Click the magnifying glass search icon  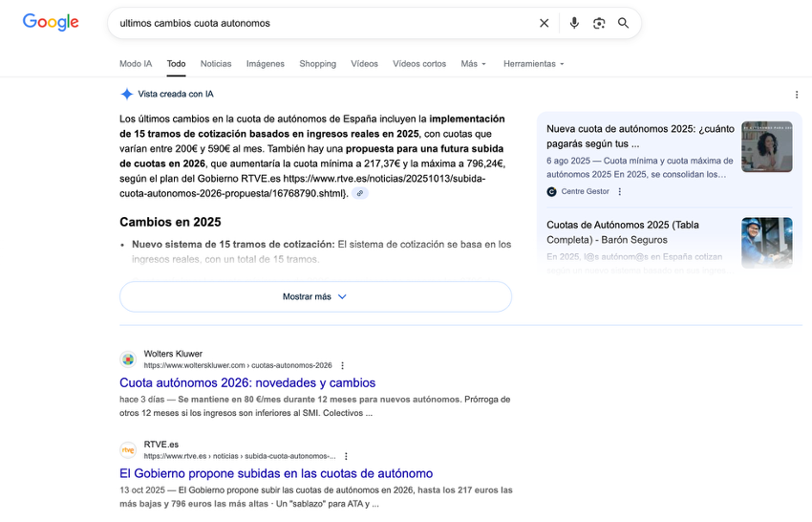coord(624,23)
